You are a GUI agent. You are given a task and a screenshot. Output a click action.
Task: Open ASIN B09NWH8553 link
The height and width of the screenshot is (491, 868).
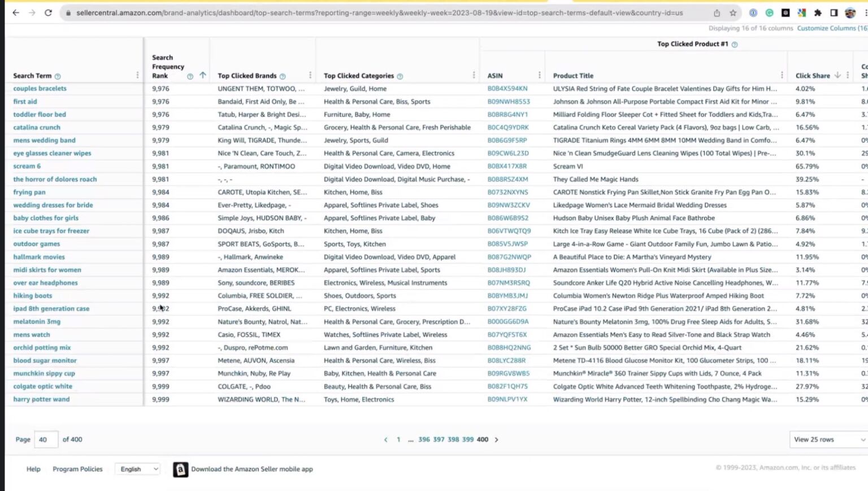[x=509, y=102]
